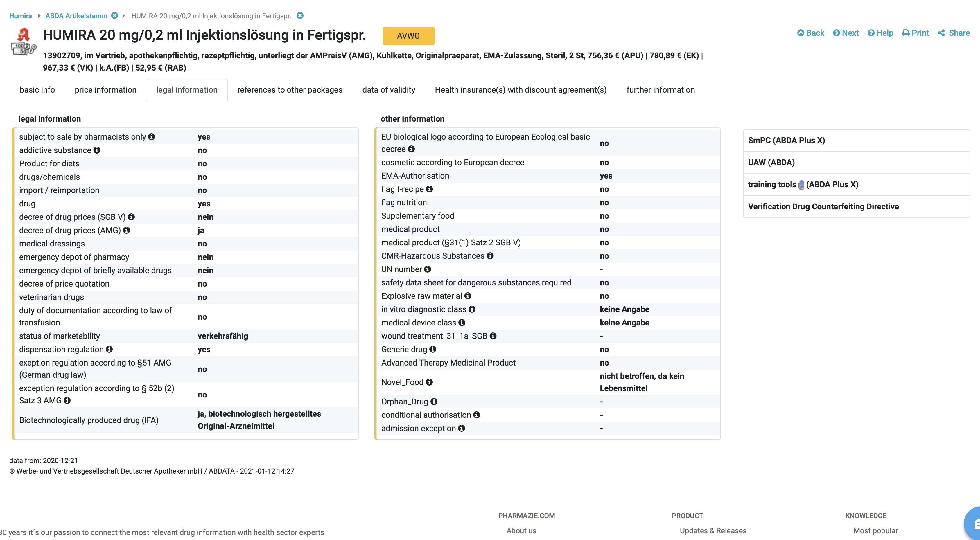
Task: Click the info icon beside addictive substance
Action: click(x=97, y=150)
